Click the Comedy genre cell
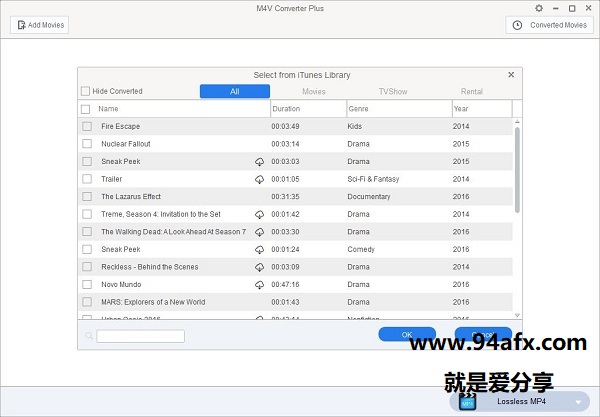The image size is (600, 417). (x=361, y=249)
